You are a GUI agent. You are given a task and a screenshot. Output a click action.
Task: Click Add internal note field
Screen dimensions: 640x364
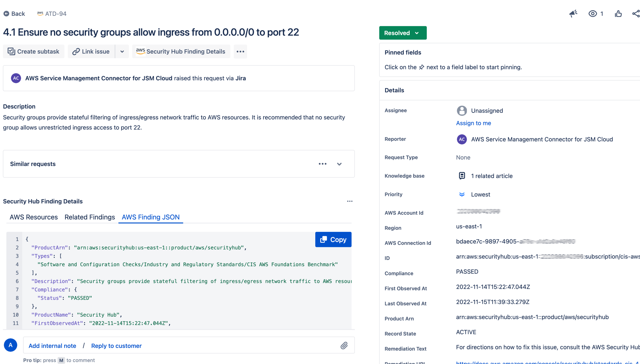pyautogui.click(x=52, y=346)
